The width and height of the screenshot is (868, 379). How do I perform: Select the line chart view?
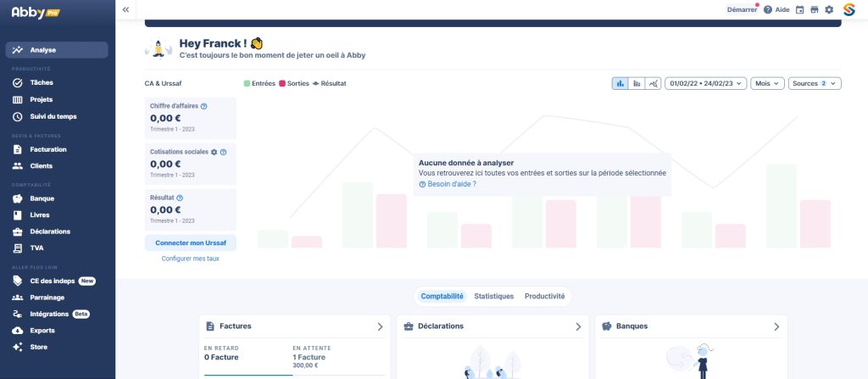click(654, 83)
